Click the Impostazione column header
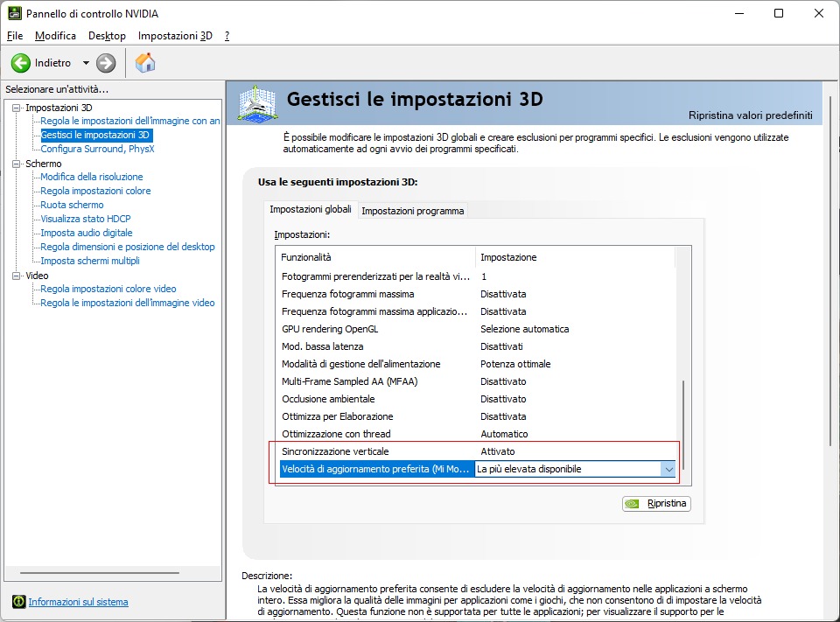Image resolution: width=840 pixels, height=622 pixels. point(576,257)
